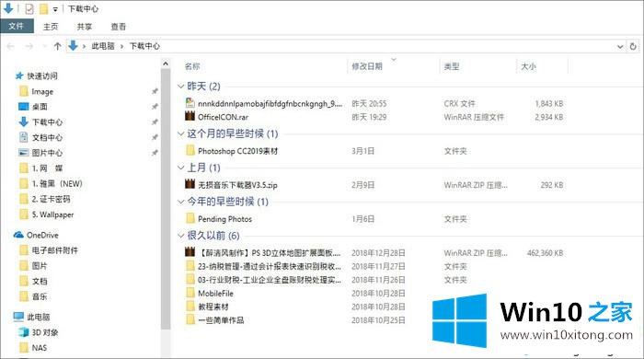Viewport: 644px width, 359px height.
Task: Click the 2018年12月28日 date cell
Action: [x=378, y=253]
